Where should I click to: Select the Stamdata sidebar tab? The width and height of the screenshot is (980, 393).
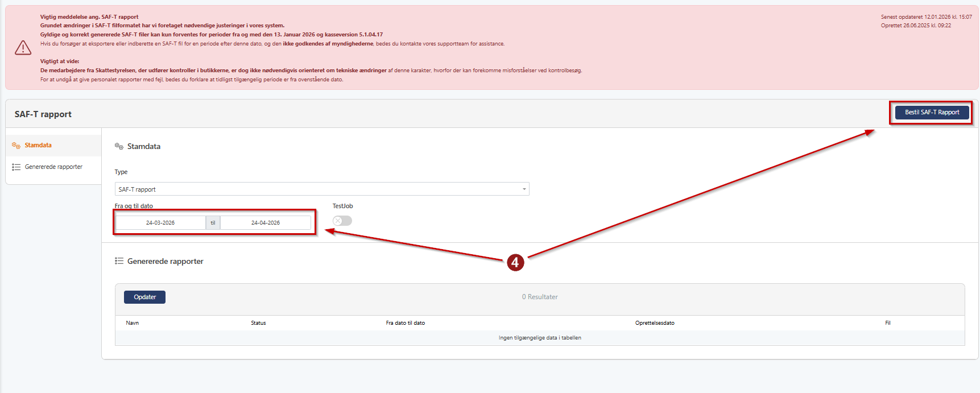click(38, 146)
